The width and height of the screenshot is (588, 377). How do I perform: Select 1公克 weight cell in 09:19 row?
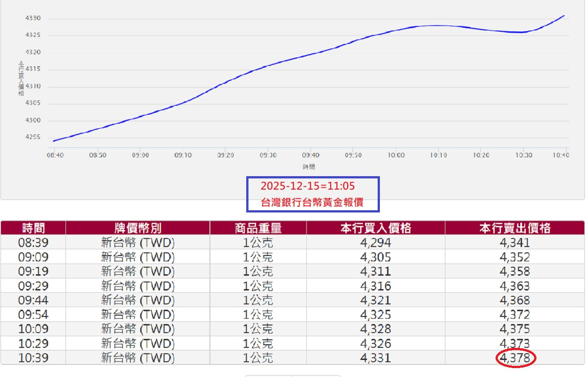[258, 272]
